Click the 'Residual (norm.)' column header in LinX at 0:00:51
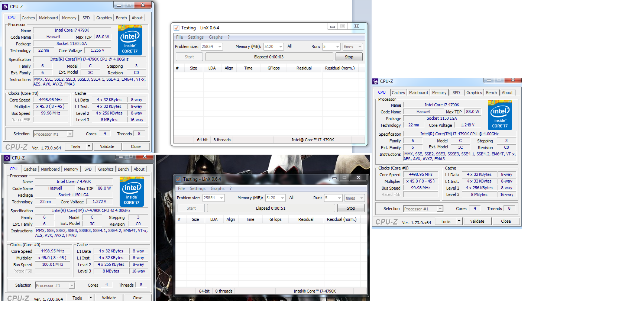The image size is (644, 316). [x=342, y=219]
